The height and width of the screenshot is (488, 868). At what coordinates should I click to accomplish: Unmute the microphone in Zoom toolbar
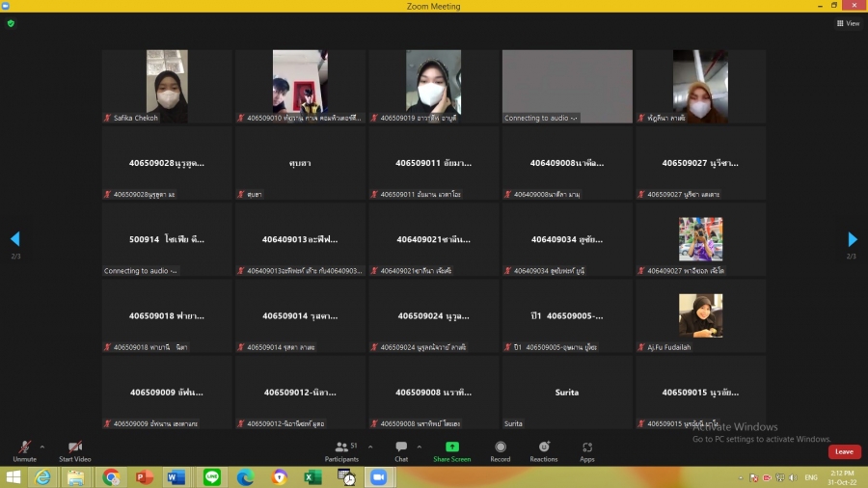click(x=24, y=448)
